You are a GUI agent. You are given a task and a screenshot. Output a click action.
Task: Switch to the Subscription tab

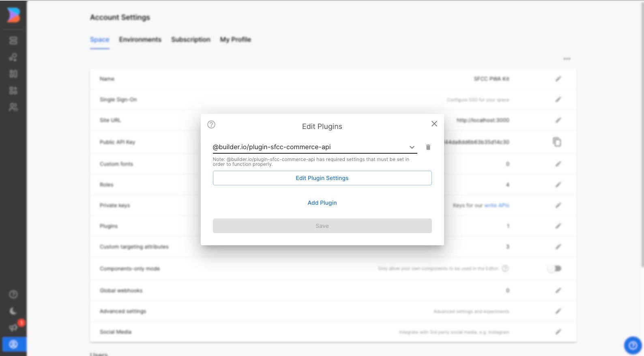tap(191, 39)
